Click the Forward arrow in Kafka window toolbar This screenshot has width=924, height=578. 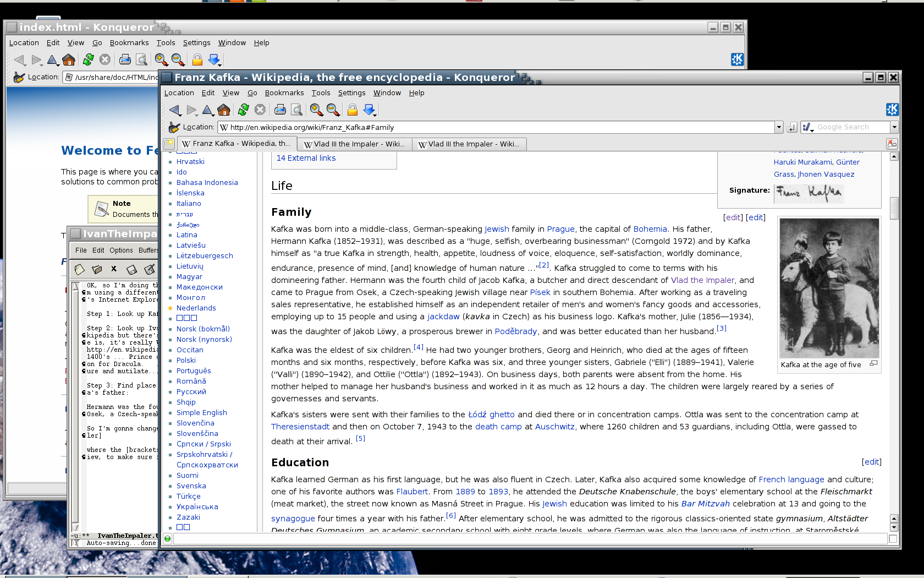point(191,110)
